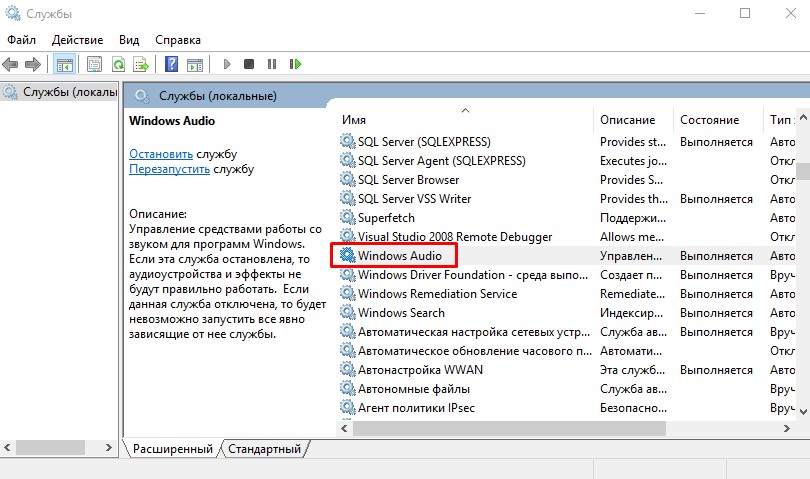The height and width of the screenshot is (479, 810).
Task: Sort by the Описание column header
Action: 627,120
